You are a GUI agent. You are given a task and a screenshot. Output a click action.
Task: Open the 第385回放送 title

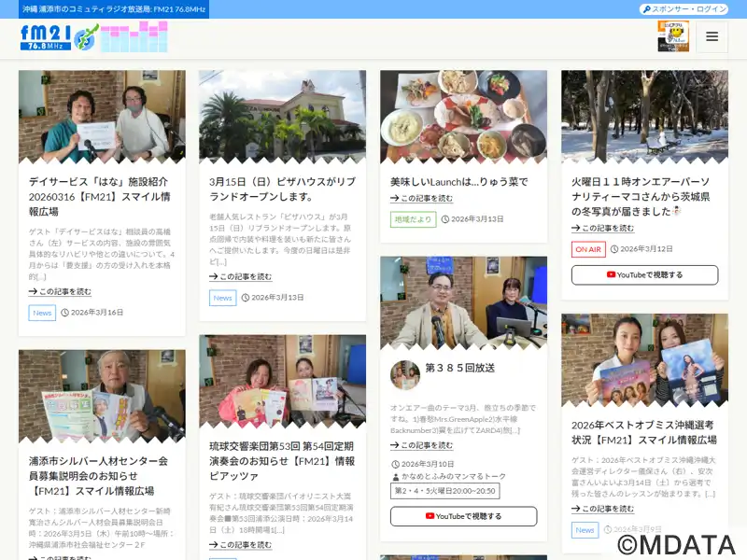click(459, 368)
